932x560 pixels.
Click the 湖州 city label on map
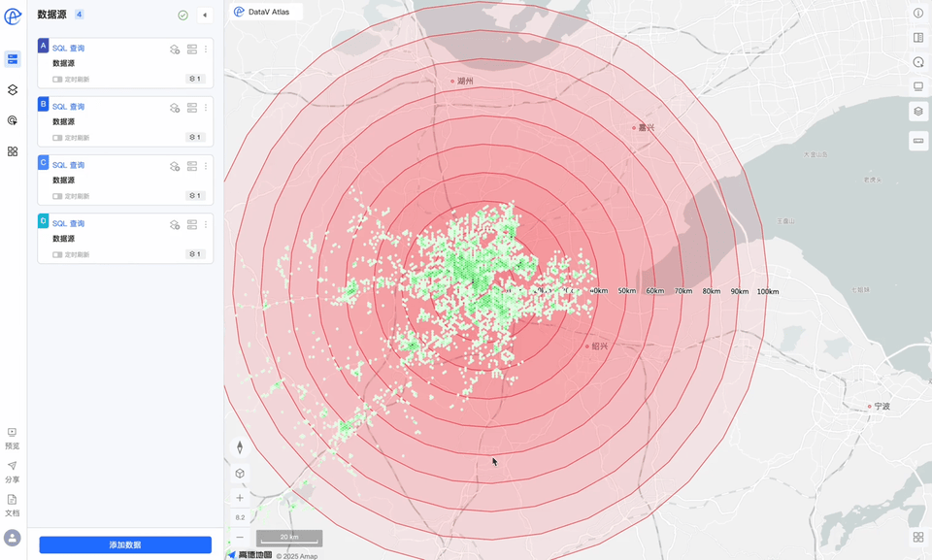[x=465, y=81]
